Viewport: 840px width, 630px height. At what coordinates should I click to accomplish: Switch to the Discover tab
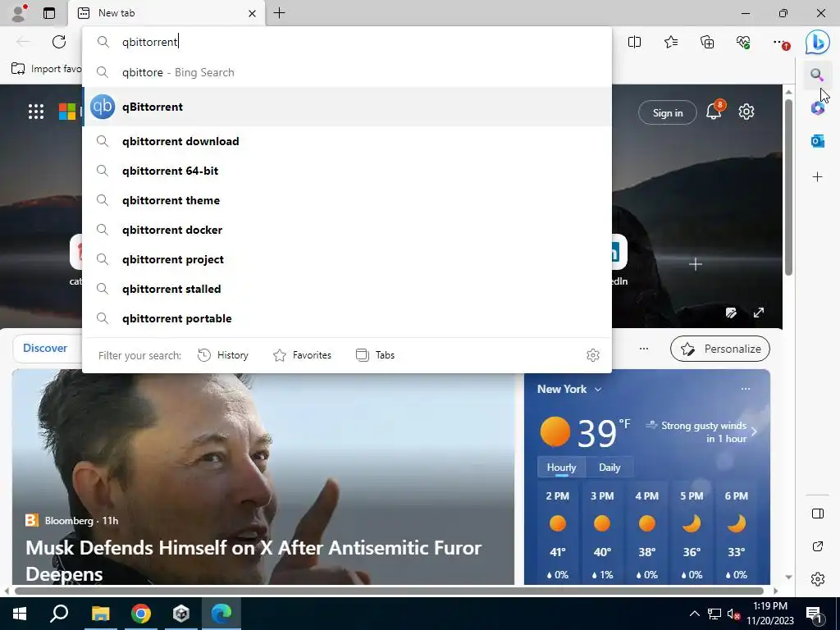tap(45, 348)
